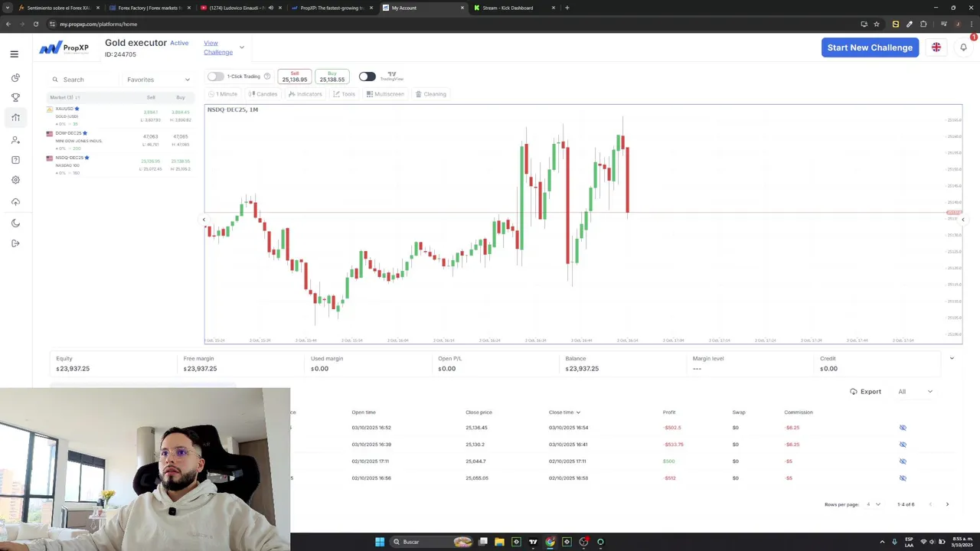Image resolution: width=980 pixels, height=551 pixels.
Task: Change language via UK flag icon
Action: (936, 47)
